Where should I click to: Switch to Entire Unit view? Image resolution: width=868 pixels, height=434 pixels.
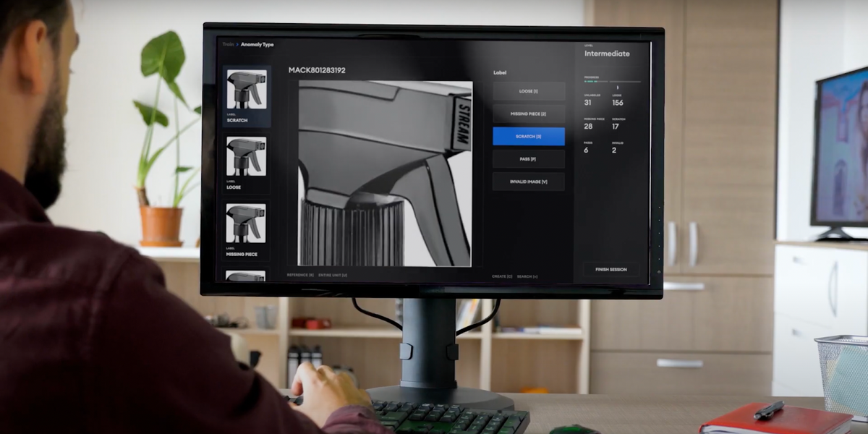point(333,275)
